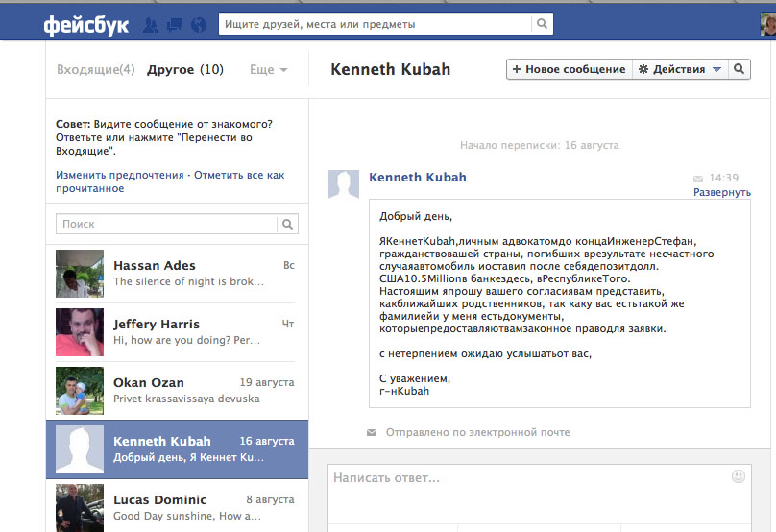Screen dimensions: 776x532
Task: Select the Другое tab
Action: coord(185,69)
